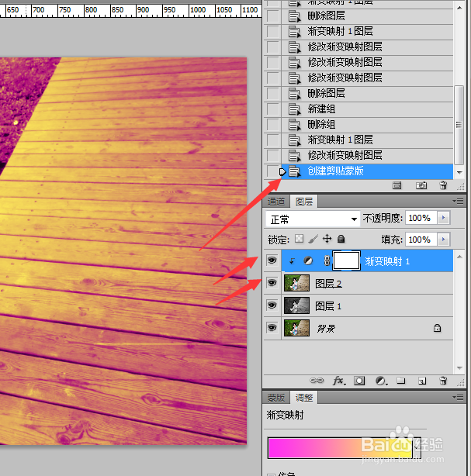Toggle lock image pixels brush icon
Image resolution: width=471 pixels, height=476 pixels.
313,239
